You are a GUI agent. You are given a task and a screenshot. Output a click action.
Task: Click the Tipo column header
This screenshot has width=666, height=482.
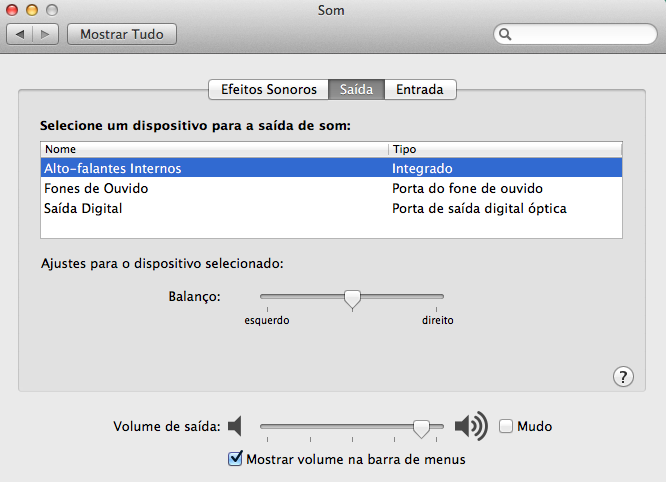tap(504, 148)
